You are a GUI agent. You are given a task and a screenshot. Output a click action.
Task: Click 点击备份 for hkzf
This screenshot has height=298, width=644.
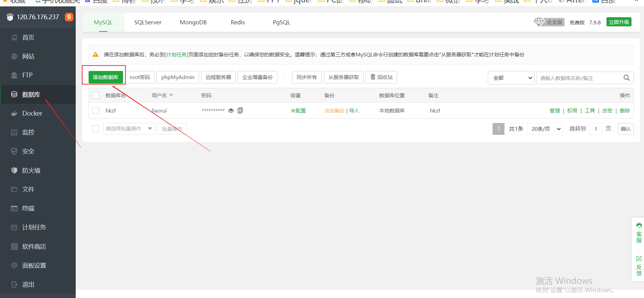[x=334, y=110]
